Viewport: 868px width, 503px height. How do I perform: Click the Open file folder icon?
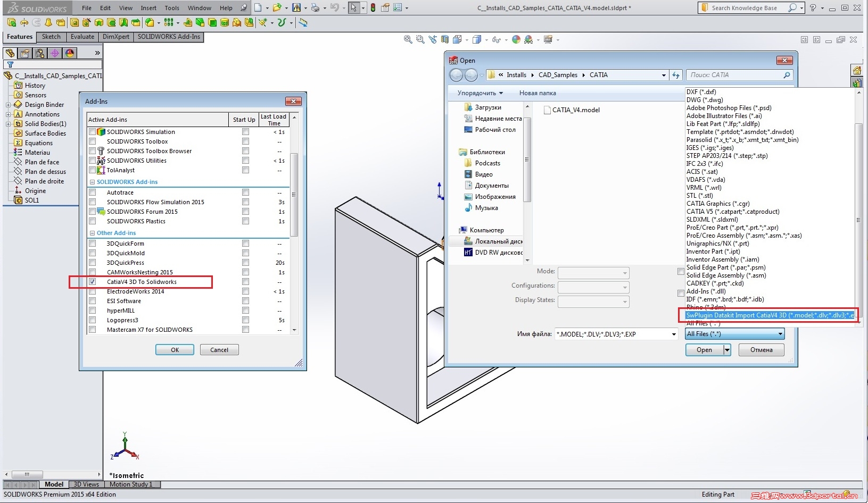[277, 7]
